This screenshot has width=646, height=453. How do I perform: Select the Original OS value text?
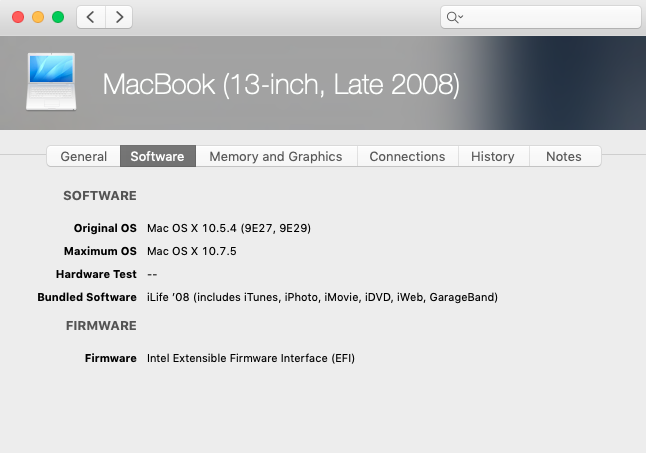pos(229,228)
